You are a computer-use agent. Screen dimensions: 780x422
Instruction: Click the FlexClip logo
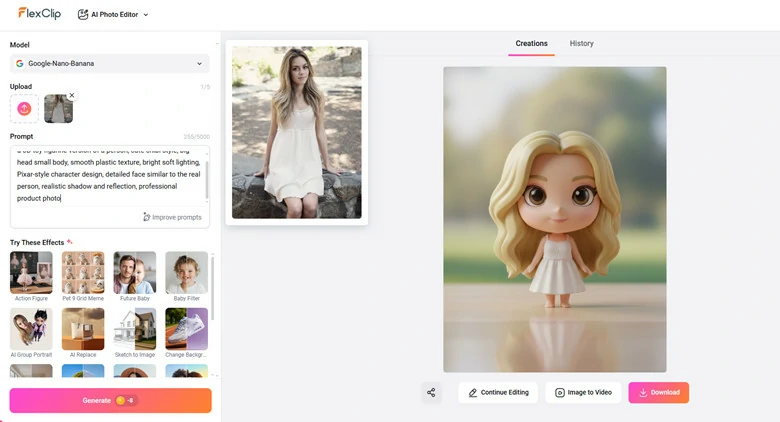tap(39, 13)
